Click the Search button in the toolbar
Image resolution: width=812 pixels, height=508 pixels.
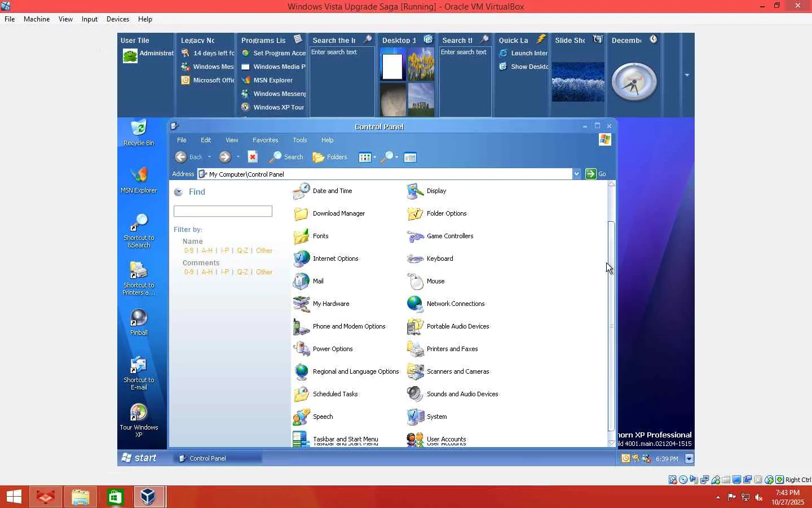pyautogui.click(x=286, y=157)
